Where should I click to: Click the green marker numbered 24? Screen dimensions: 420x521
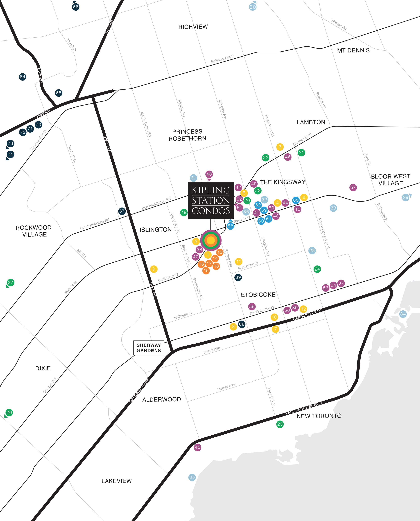[x=317, y=269]
